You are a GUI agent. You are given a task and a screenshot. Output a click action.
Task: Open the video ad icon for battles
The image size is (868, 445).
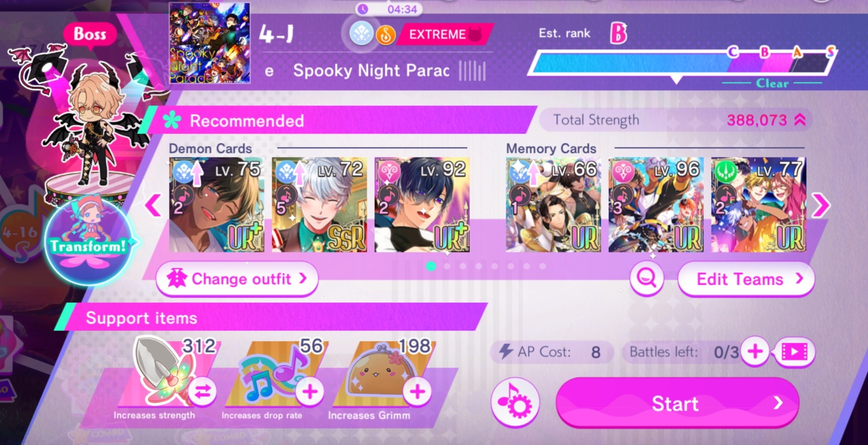click(795, 352)
